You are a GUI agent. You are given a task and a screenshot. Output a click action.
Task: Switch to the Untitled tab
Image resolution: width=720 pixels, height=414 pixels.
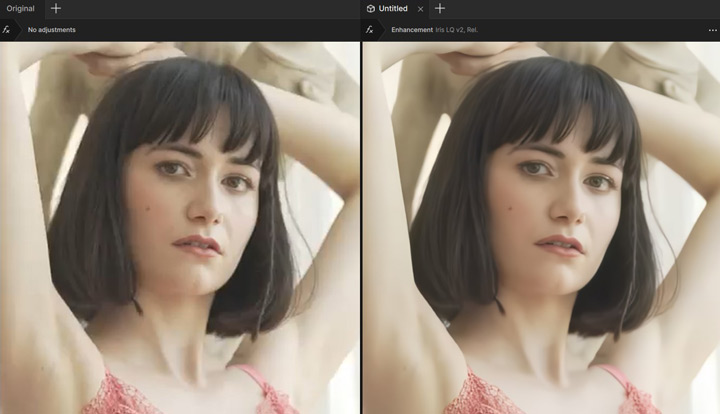(x=393, y=8)
